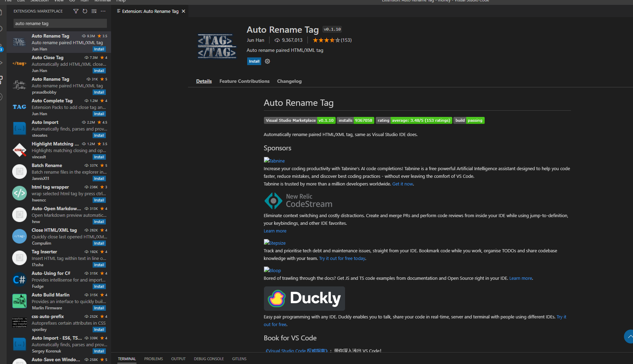Click the large Auto Rename Tag logo

pos(217,46)
